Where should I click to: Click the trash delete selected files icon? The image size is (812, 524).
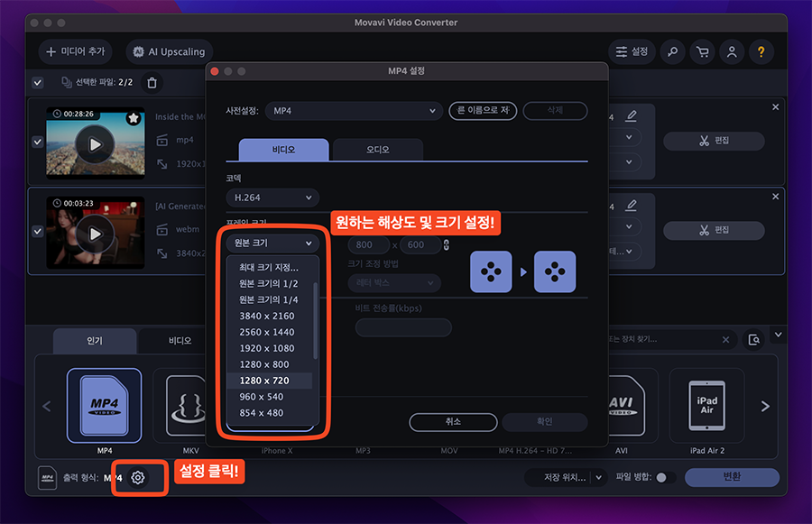[152, 83]
